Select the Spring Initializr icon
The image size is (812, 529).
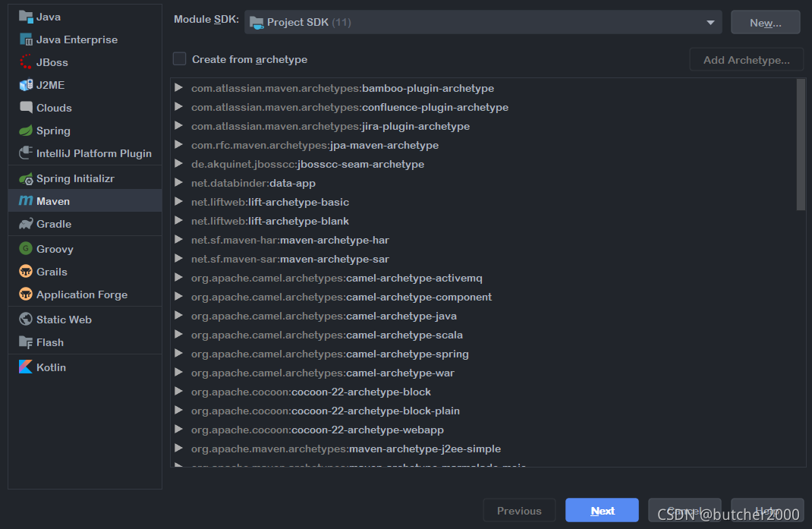[26, 179]
